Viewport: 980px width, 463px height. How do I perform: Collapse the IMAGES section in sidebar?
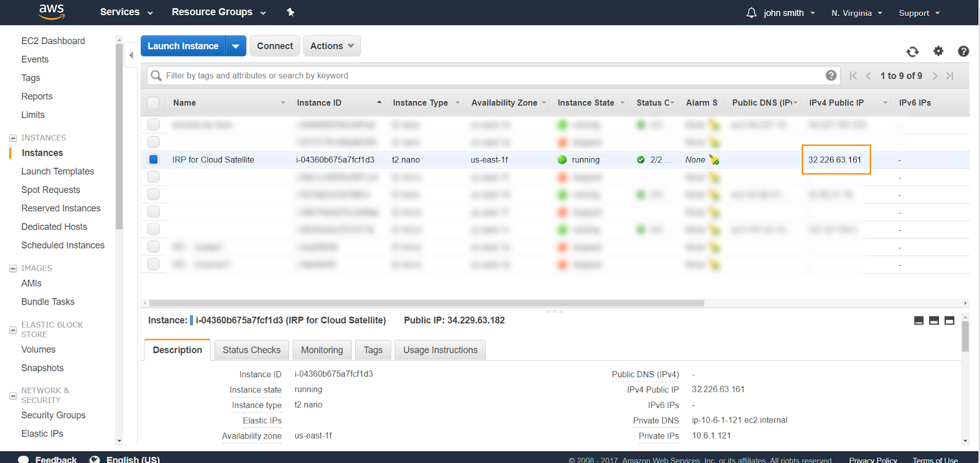13,268
